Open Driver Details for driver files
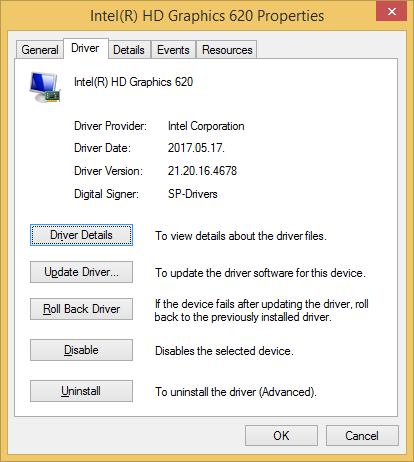Screen dimensions: 414x462 (x=81, y=235)
